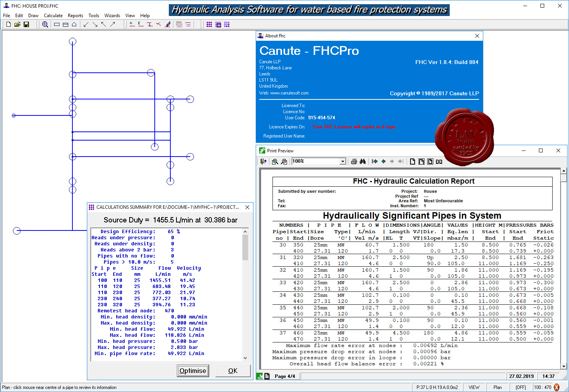This screenshot has width=569, height=392.
Task: Switch to single page view in Print Preview
Action: click(x=412, y=162)
